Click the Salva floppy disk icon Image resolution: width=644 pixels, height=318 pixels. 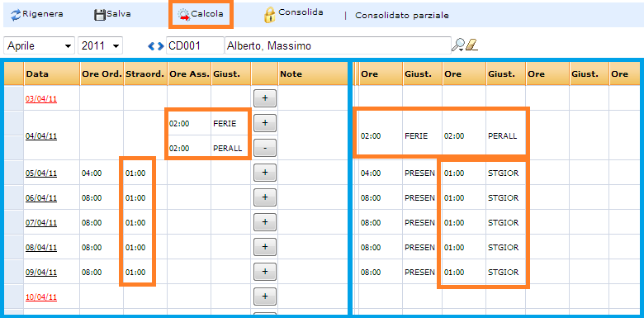[x=100, y=15]
